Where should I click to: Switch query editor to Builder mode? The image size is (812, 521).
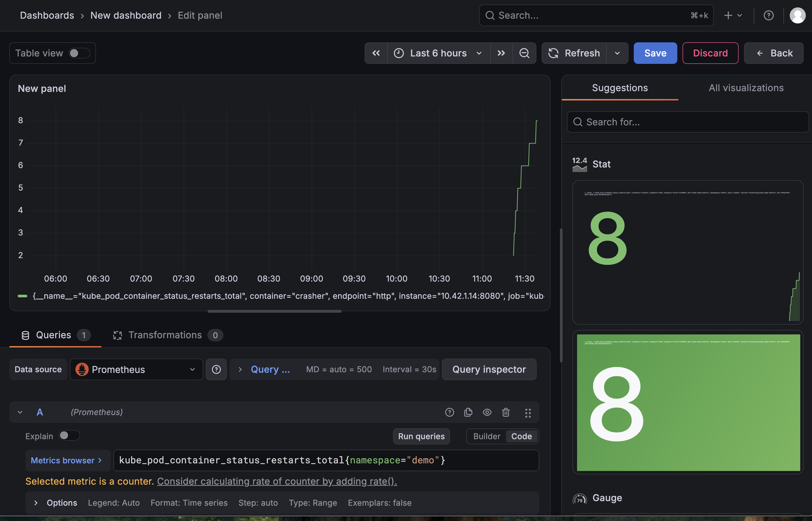pyautogui.click(x=487, y=436)
